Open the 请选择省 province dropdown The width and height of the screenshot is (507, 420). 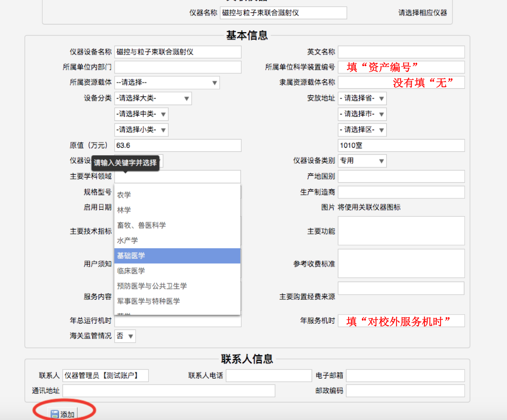click(362, 98)
